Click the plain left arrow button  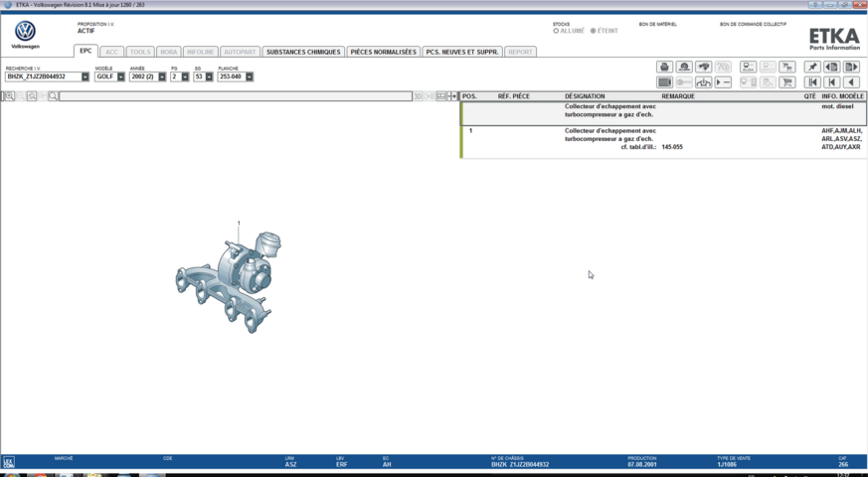[851, 82]
